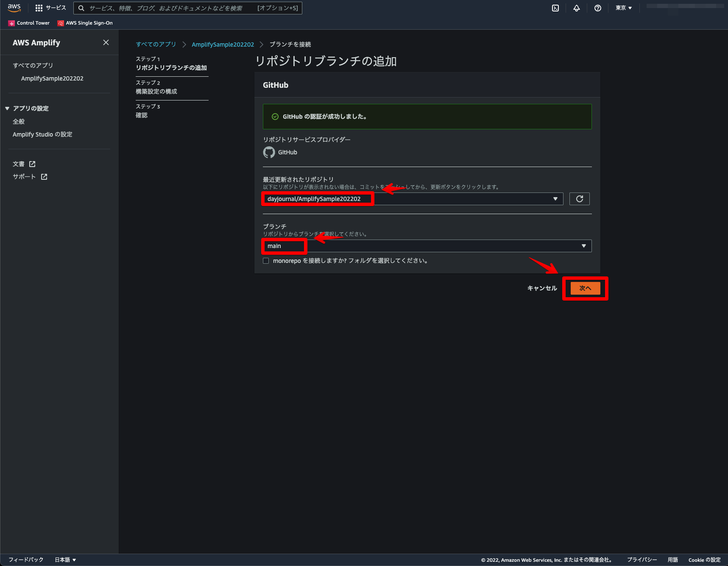Click the Control Tower bookmark icon

(11, 23)
